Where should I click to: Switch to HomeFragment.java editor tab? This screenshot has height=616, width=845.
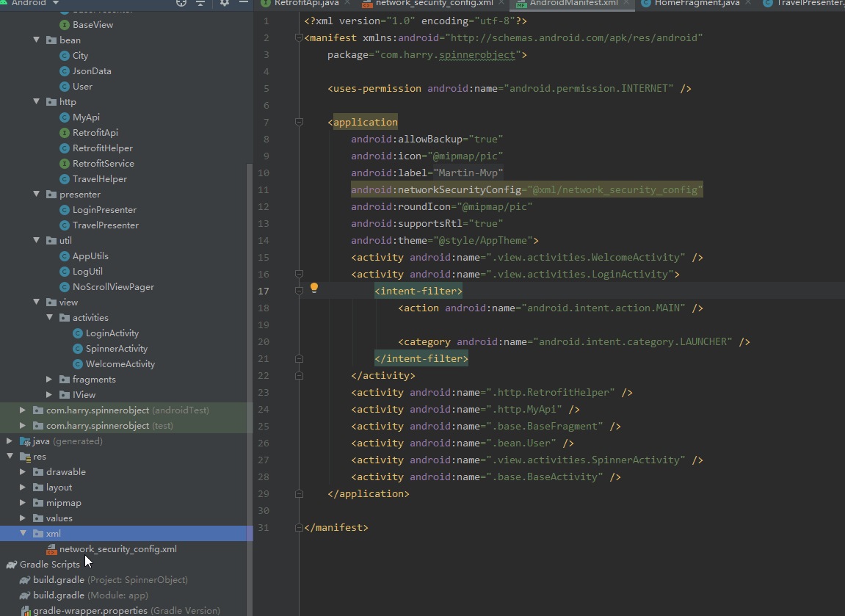click(696, 3)
